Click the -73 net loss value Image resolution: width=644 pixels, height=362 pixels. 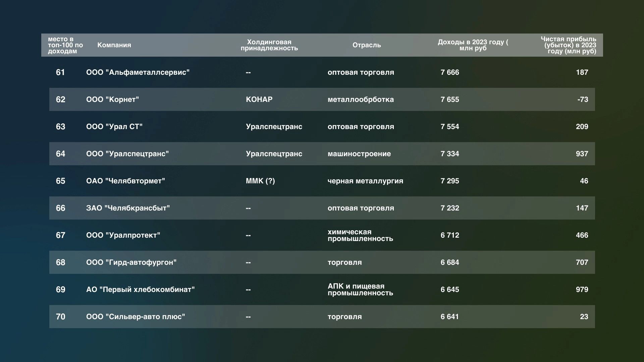583,100
